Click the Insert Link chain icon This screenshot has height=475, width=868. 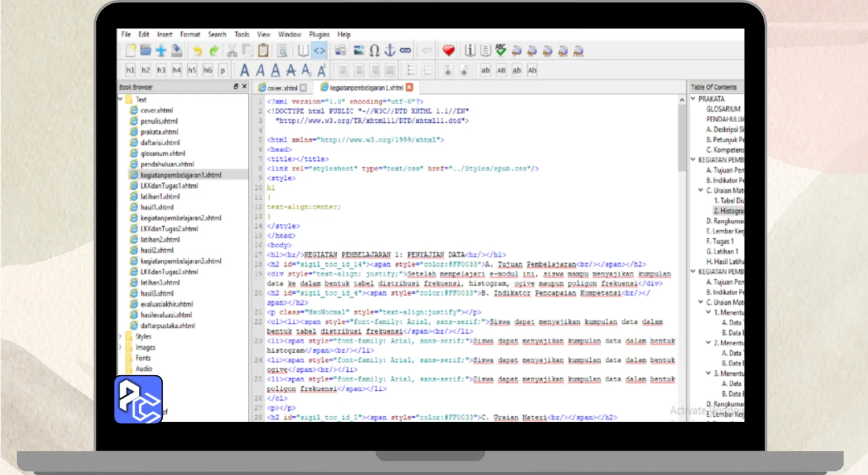[x=405, y=50]
